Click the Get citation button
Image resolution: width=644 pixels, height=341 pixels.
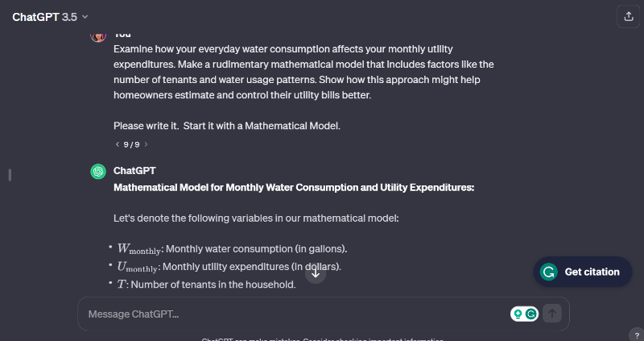pyautogui.click(x=582, y=272)
